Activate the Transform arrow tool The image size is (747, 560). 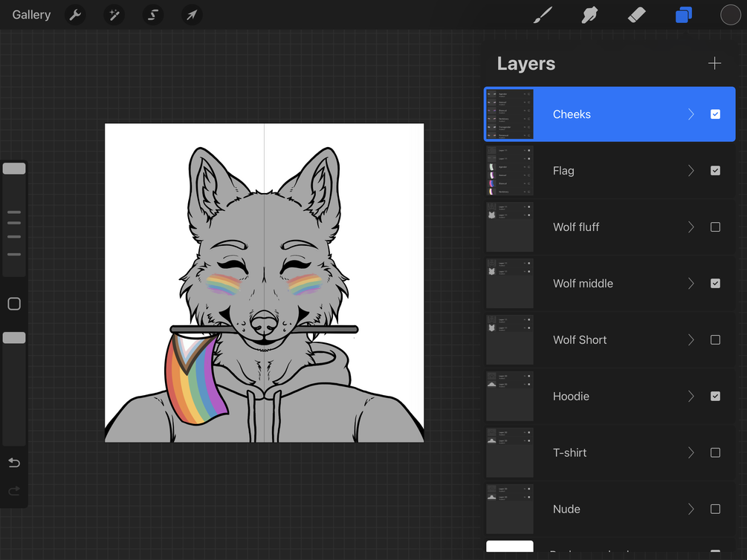(x=192, y=15)
